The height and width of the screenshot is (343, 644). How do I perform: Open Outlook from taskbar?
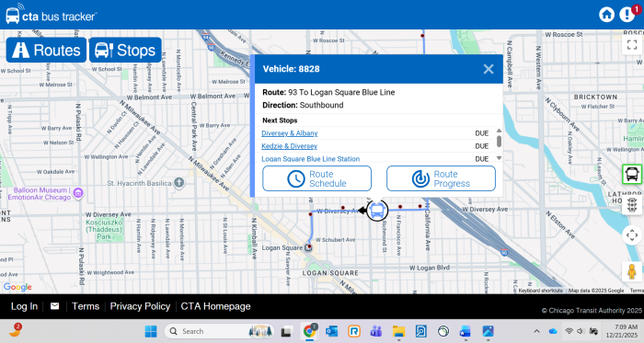pyautogui.click(x=331, y=331)
